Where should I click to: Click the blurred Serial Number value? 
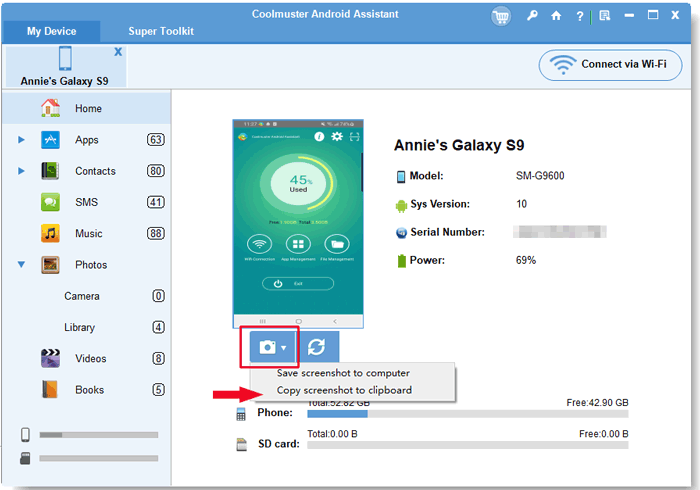(x=560, y=232)
